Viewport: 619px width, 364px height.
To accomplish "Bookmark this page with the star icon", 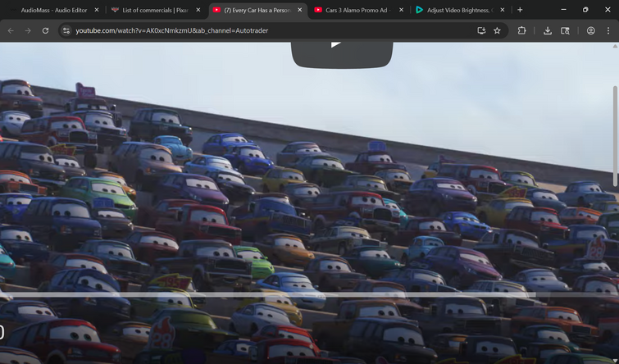I will (x=497, y=30).
